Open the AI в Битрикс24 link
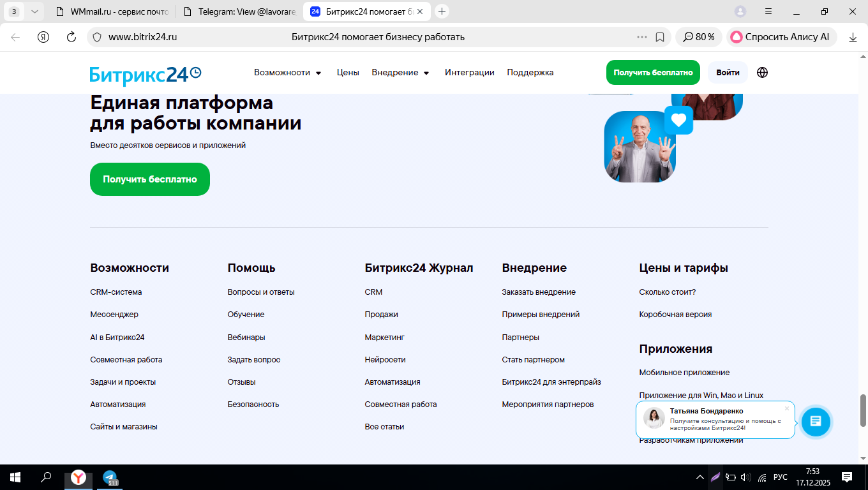The height and width of the screenshot is (490, 868). [x=117, y=338]
